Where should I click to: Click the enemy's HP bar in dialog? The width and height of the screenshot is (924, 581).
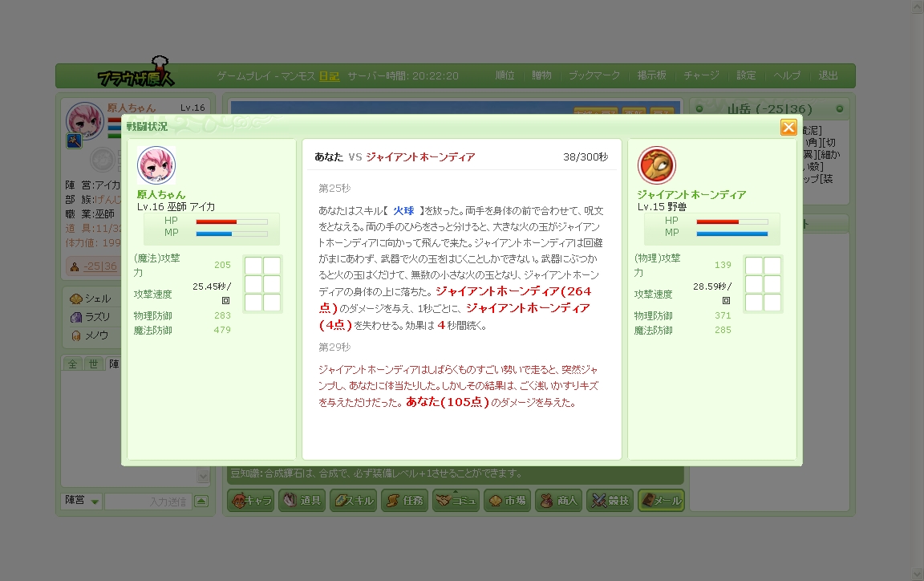pyautogui.click(x=731, y=221)
